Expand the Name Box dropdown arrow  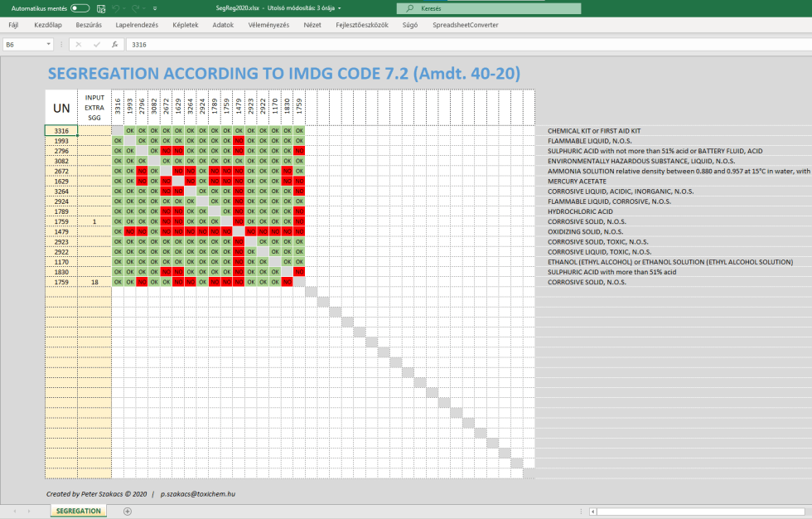49,45
